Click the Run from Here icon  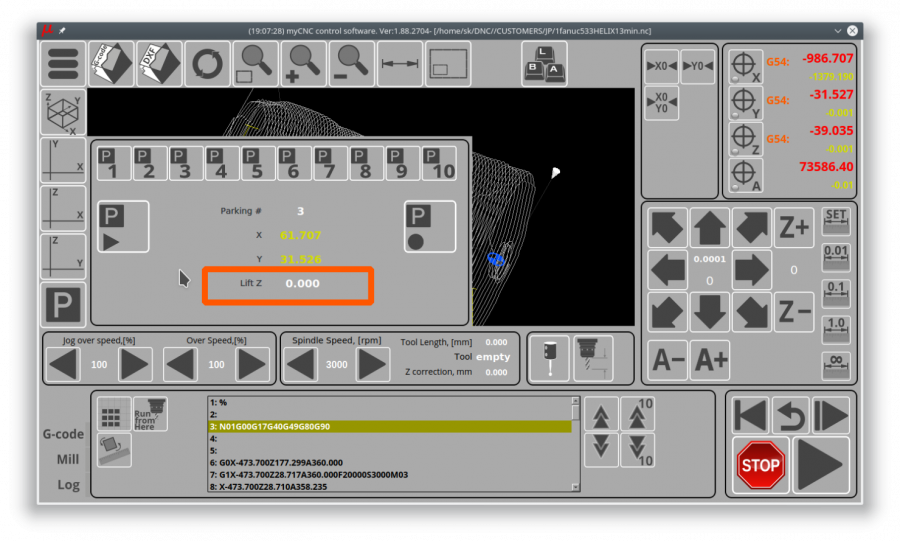tap(150, 413)
